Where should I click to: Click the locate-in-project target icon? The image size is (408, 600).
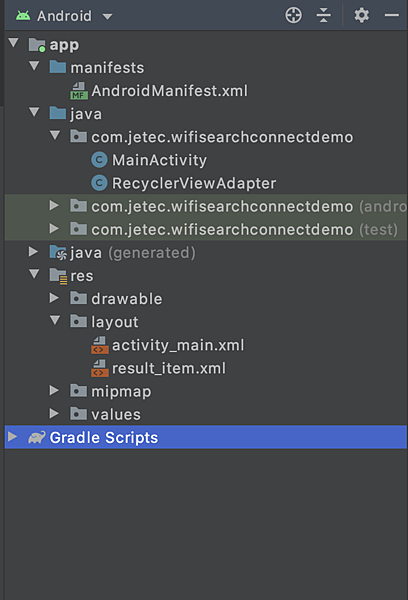(294, 16)
